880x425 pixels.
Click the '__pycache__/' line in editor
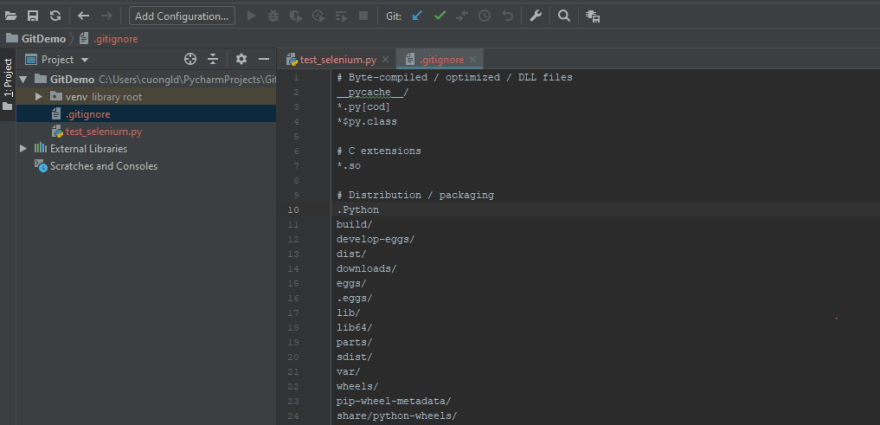(373, 92)
